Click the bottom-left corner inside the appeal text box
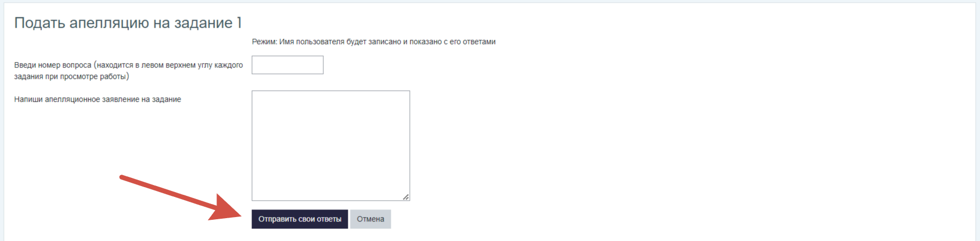Viewport: 980px width, 241px height. [x=257, y=196]
